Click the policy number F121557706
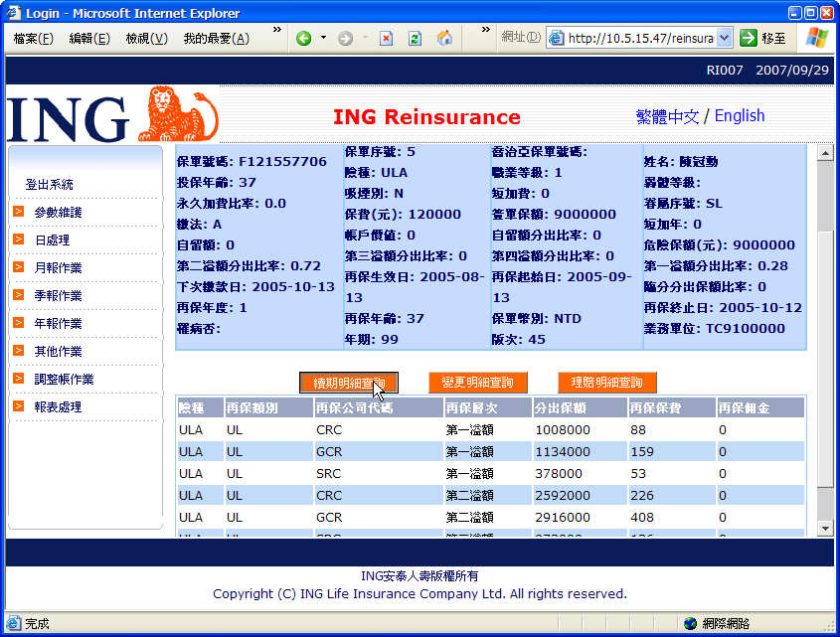This screenshot has height=637, width=840. pos(282,162)
